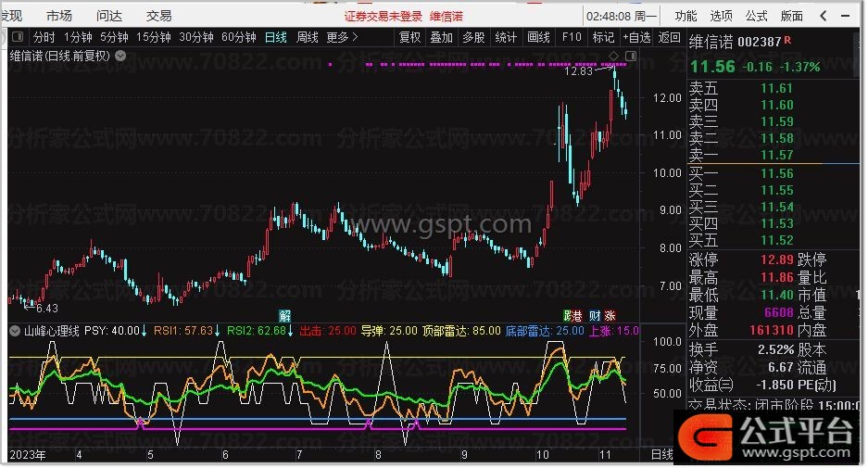Open the 公式 menu
Screen dimensions: 868x468
coord(756,16)
